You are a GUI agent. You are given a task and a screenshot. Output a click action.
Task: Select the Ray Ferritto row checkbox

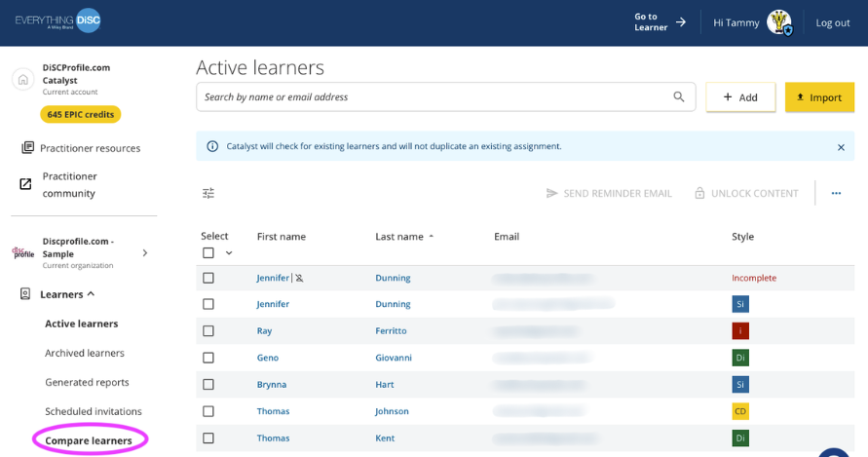click(208, 330)
